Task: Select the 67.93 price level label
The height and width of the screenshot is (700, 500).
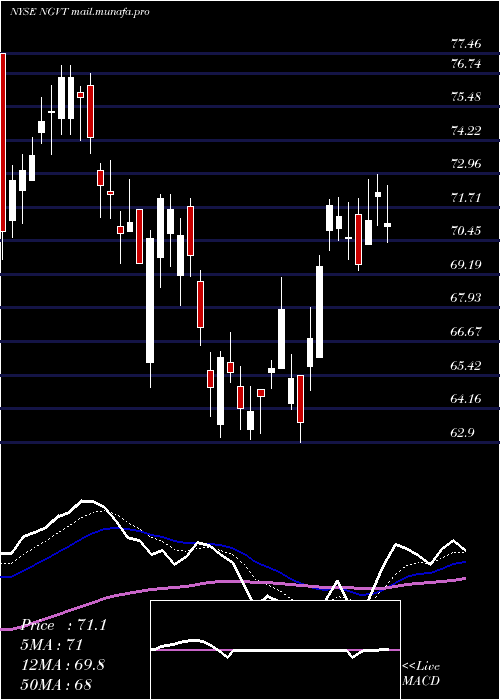Action: click(x=466, y=298)
